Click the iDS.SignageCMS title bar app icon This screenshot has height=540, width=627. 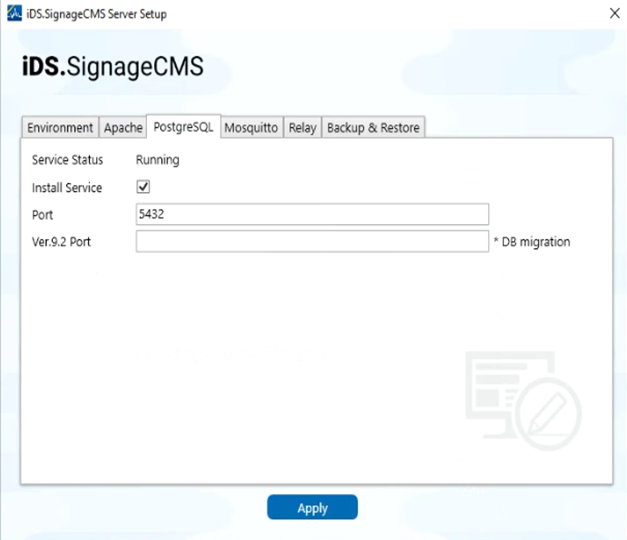tap(14, 13)
